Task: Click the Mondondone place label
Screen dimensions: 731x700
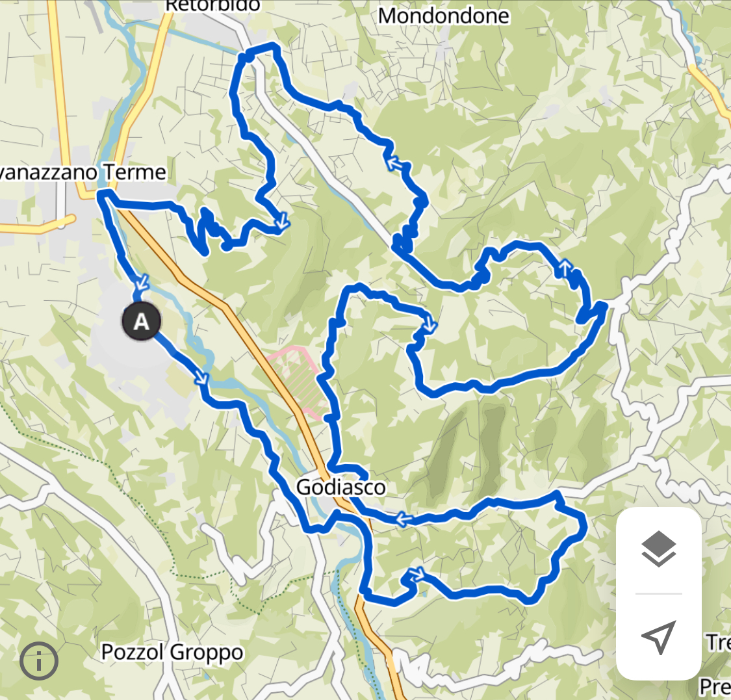Action: tap(443, 16)
